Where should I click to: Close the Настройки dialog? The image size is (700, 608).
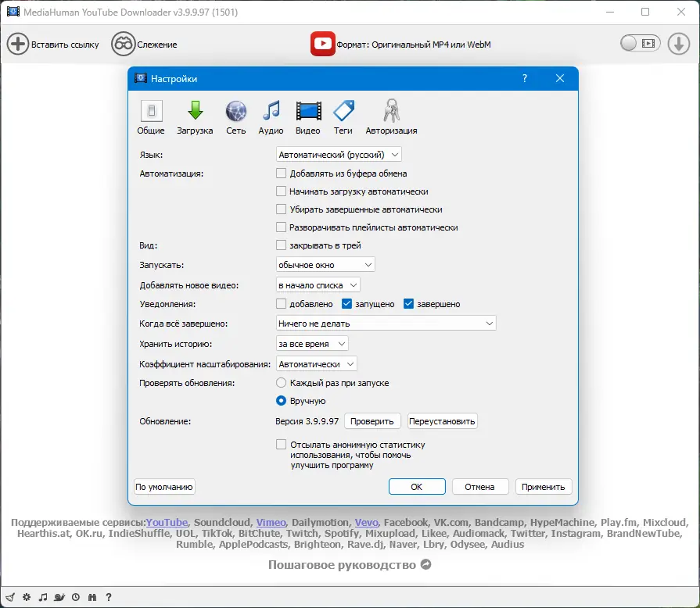coord(560,78)
